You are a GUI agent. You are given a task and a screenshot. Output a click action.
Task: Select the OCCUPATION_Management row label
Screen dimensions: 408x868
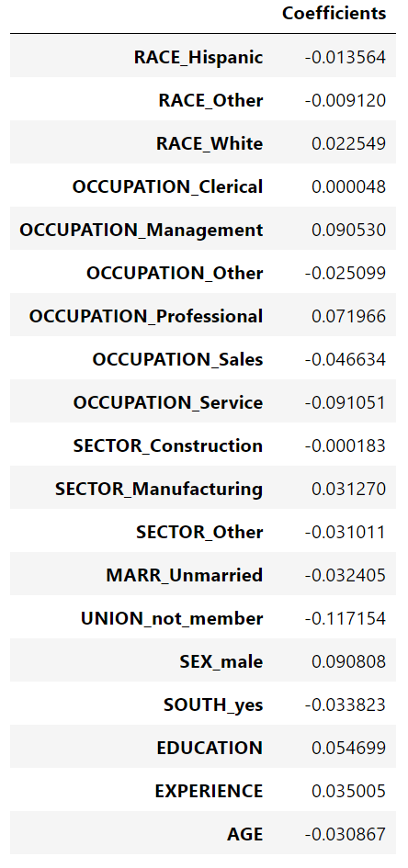point(142,230)
